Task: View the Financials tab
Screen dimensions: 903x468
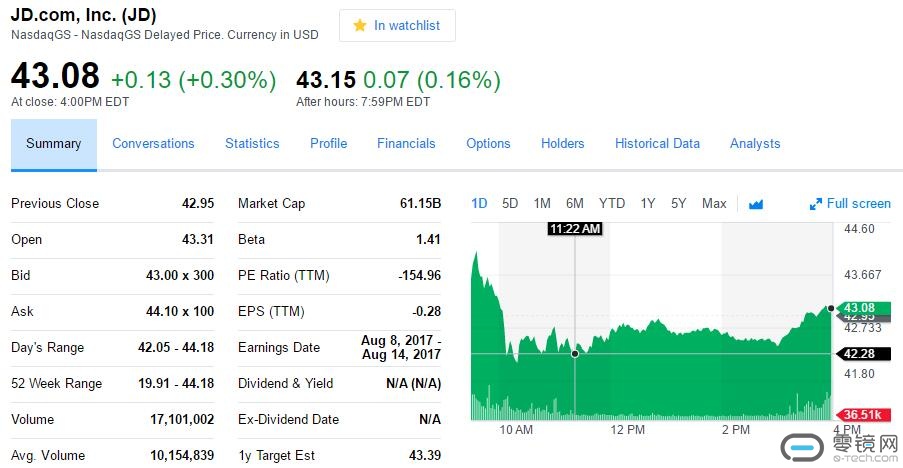Action: (406, 144)
